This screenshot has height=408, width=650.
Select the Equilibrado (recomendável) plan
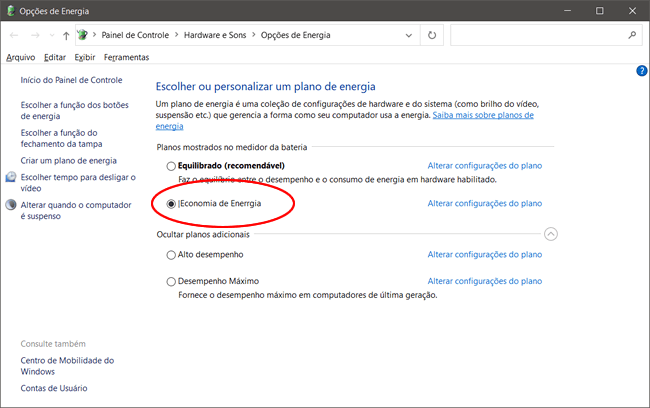coord(171,165)
